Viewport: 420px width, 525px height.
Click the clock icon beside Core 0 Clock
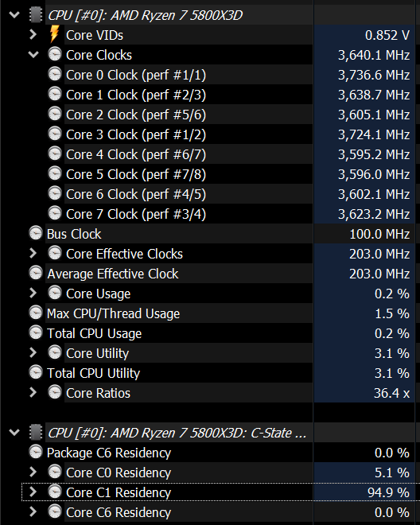click(55, 74)
